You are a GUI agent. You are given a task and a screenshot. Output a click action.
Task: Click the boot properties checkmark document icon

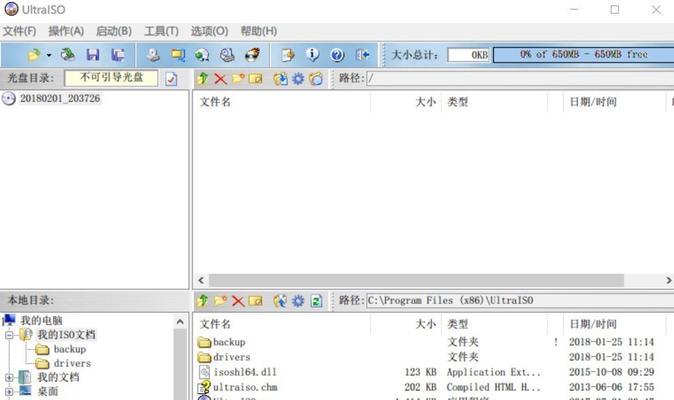pyautogui.click(x=171, y=79)
